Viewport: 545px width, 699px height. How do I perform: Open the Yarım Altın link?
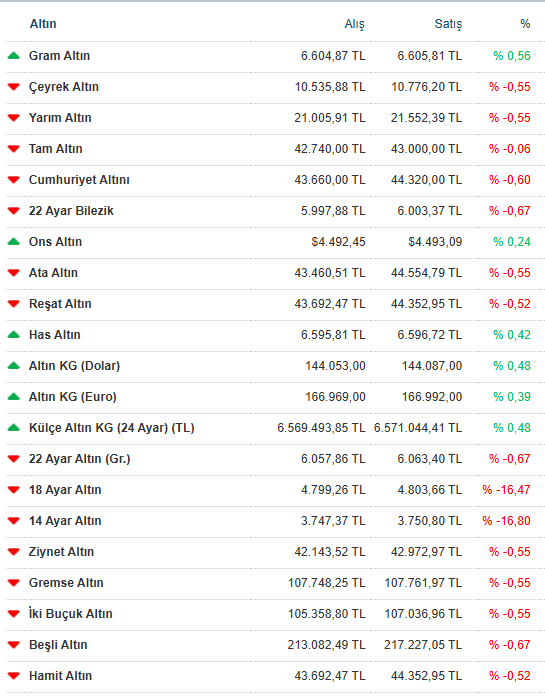[x=60, y=118]
